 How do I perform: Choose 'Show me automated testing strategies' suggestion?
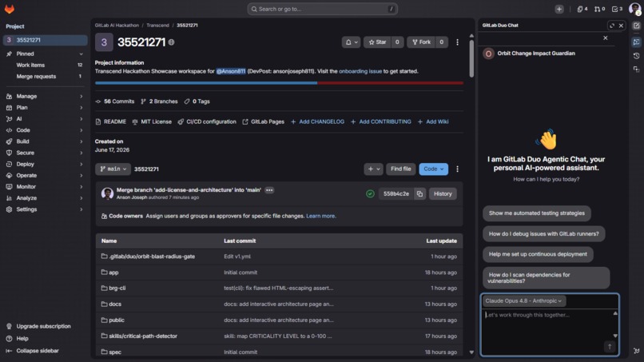536,213
